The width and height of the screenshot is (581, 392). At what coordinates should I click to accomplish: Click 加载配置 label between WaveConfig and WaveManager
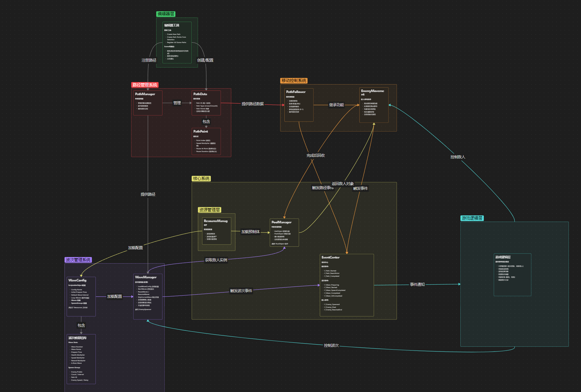(115, 296)
